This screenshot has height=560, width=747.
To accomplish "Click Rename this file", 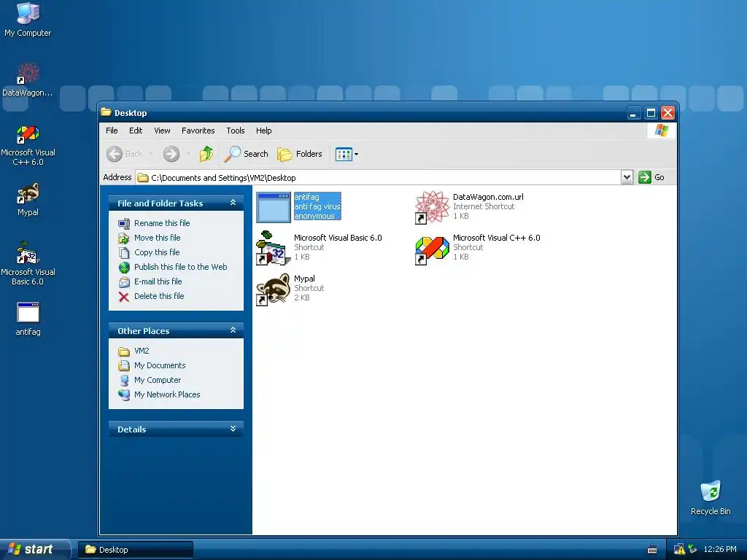I will tap(154, 223).
